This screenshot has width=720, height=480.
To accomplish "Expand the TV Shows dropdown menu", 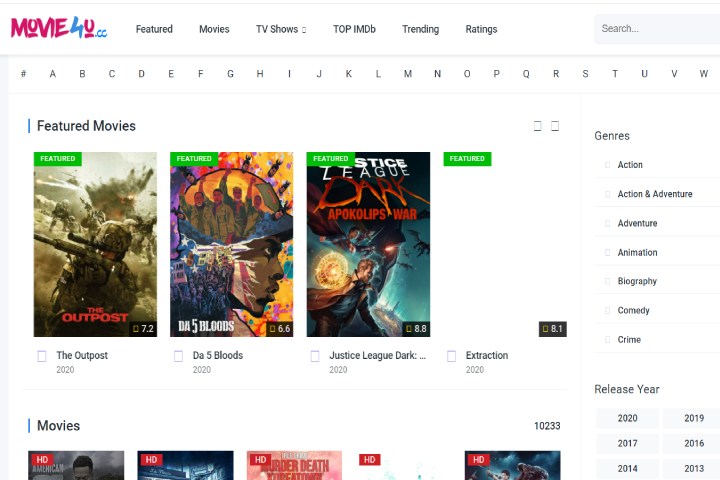I will click(x=281, y=29).
